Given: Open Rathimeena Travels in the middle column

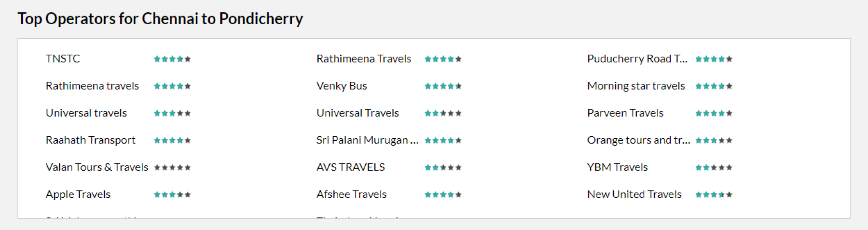Looking at the screenshot, I should pos(364,59).
